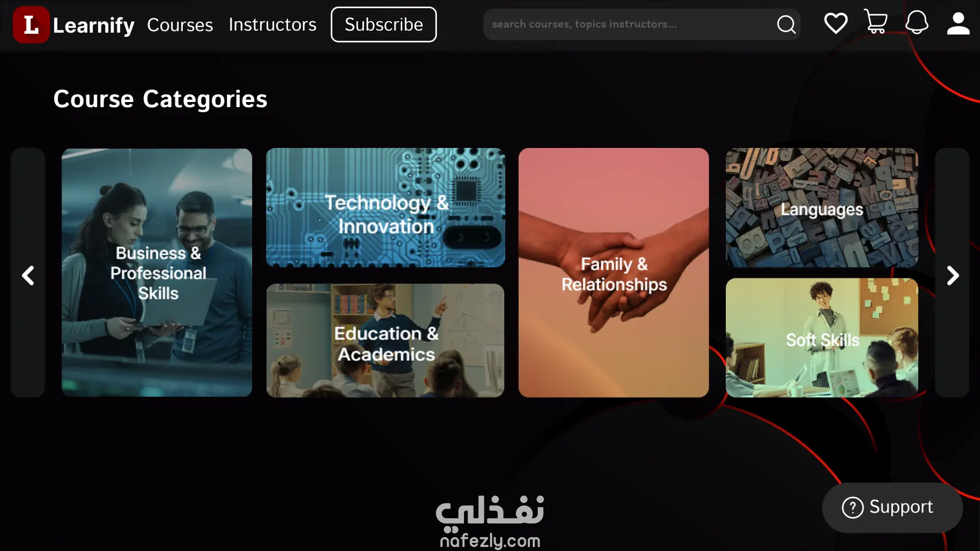Click the Subscribe button
This screenshot has height=551, width=980.
point(384,24)
